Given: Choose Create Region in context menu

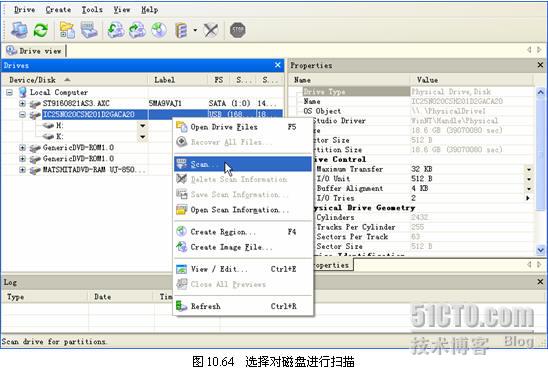Looking at the screenshot, I should coord(243,232).
